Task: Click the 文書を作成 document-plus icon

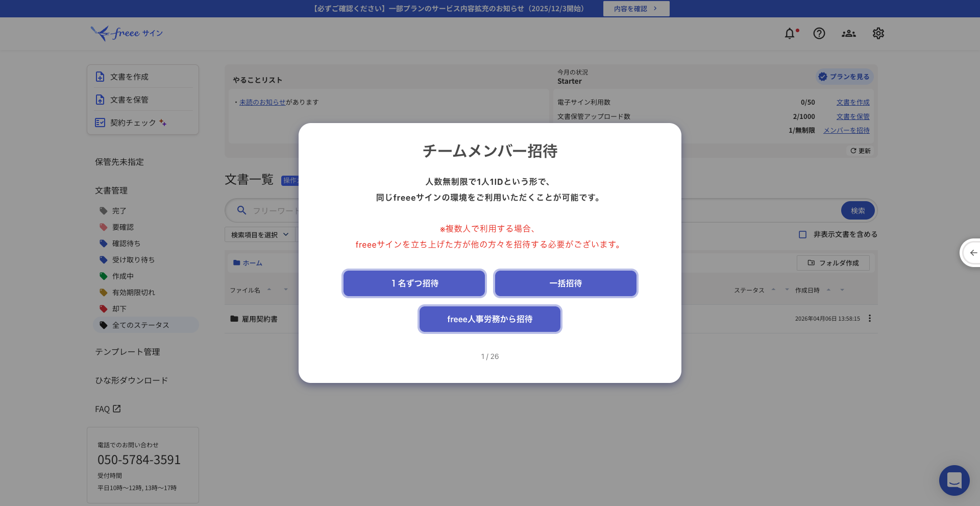Action: [x=100, y=77]
